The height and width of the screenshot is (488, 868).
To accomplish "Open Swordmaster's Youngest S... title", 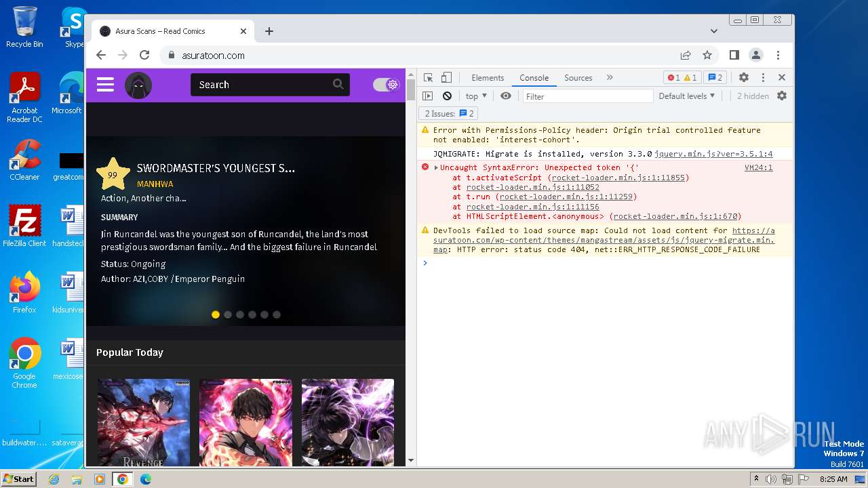I will (x=216, y=168).
